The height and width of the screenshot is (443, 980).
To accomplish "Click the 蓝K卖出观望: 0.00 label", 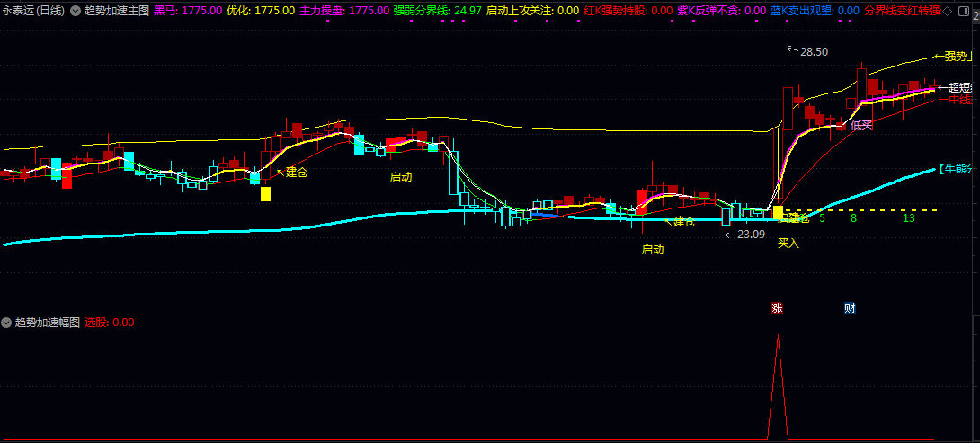I will click(815, 11).
